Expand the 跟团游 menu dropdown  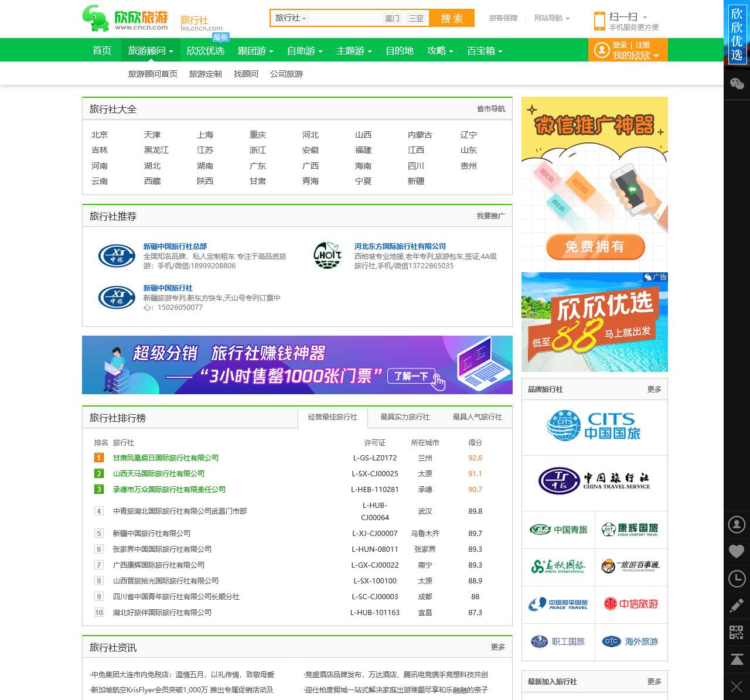coord(255,50)
